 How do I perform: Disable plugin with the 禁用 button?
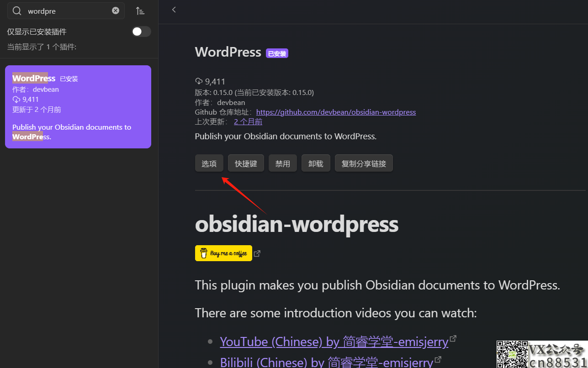coord(283,163)
